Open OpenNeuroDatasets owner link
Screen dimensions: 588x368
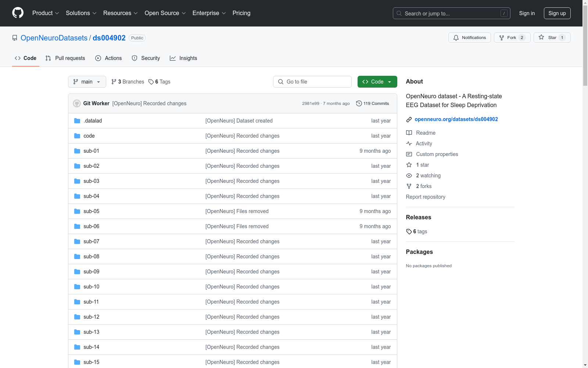pyautogui.click(x=54, y=38)
